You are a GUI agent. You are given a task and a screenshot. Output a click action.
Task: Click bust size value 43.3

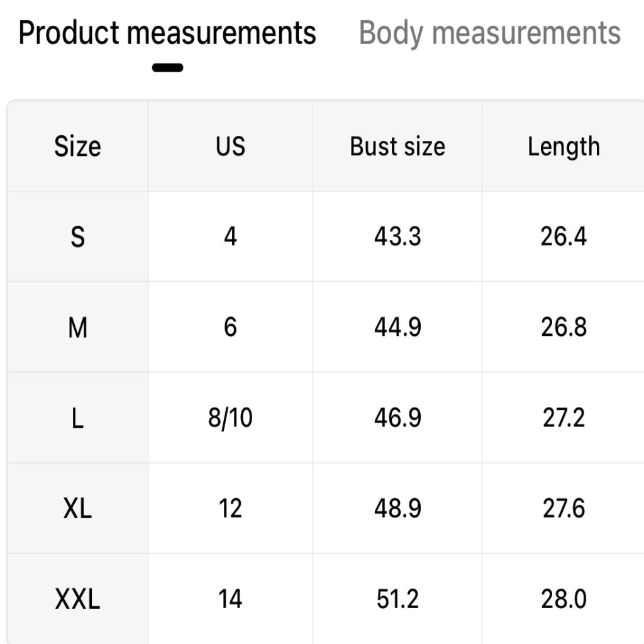[397, 237]
